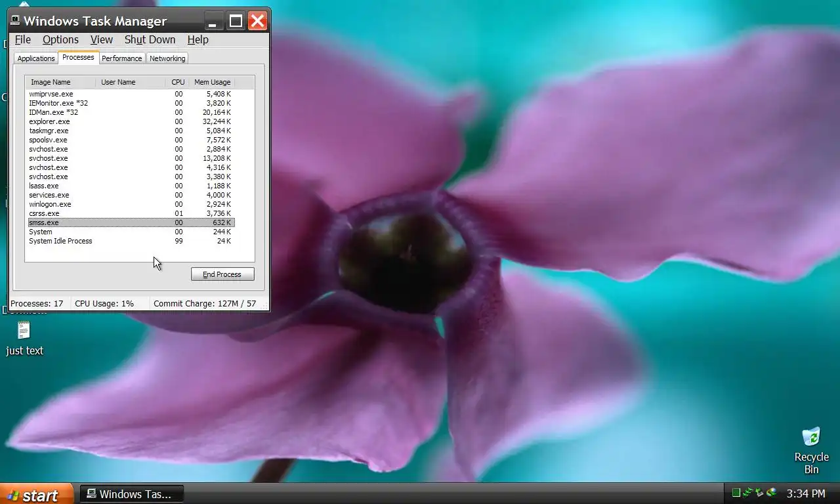
Task: Minimize the Windows Task Manager window
Action: (x=213, y=21)
